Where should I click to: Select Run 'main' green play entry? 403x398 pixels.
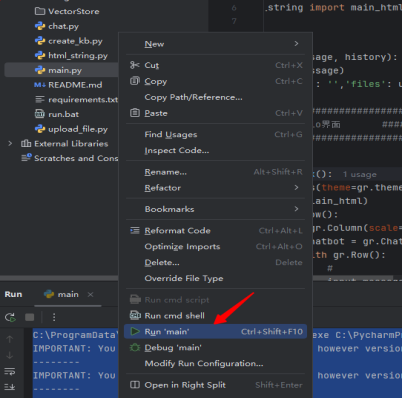pos(215,332)
